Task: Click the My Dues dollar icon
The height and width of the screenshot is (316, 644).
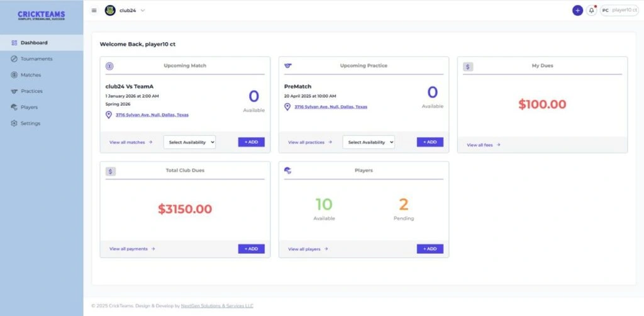Action: [x=468, y=66]
